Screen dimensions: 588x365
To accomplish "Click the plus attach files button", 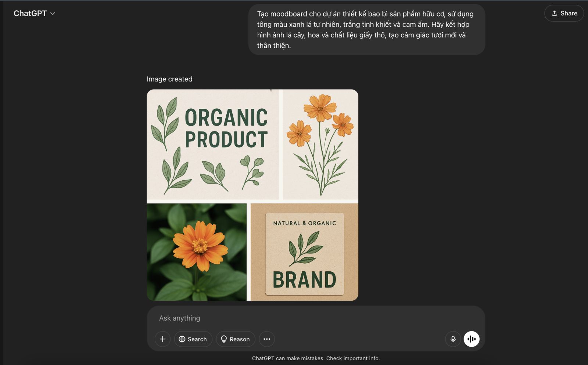I will tap(162, 339).
